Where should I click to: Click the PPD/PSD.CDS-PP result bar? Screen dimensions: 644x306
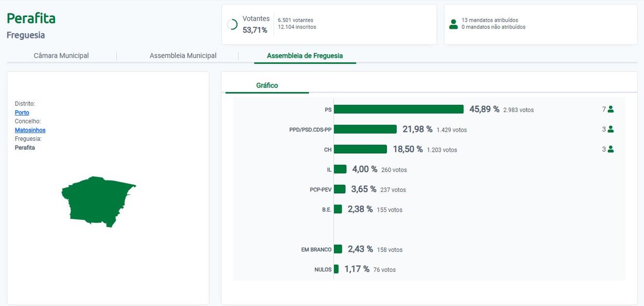[x=365, y=129]
